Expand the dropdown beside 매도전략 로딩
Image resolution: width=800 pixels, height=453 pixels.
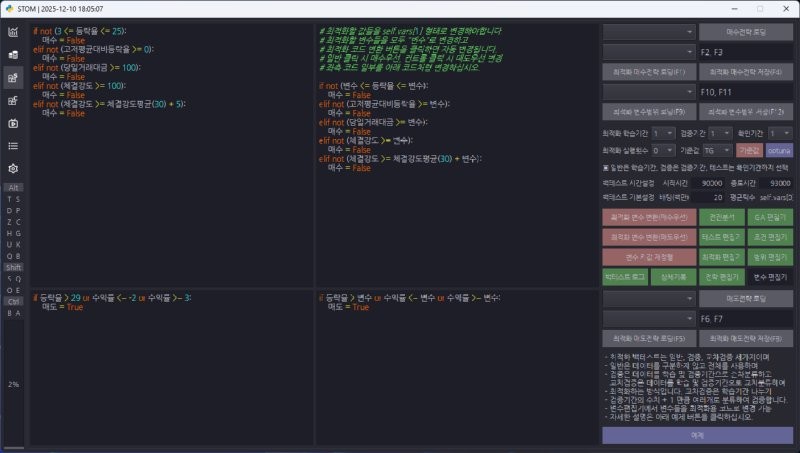pyautogui.click(x=648, y=298)
